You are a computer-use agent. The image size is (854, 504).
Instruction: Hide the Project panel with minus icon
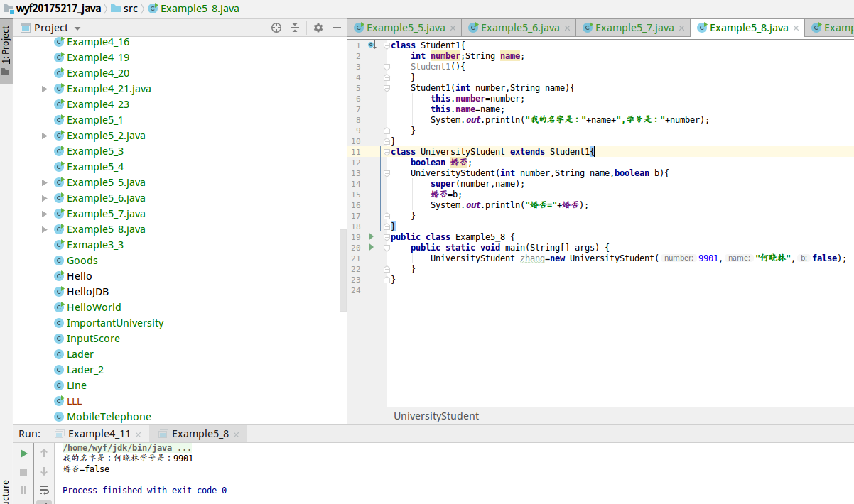(x=337, y=28)
